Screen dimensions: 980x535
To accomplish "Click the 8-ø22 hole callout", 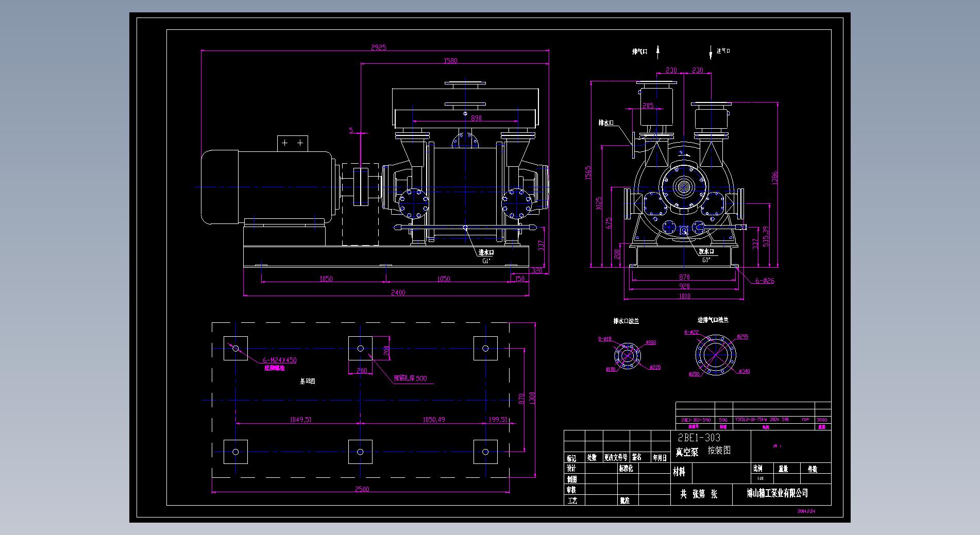I will [x=691, y=333].
